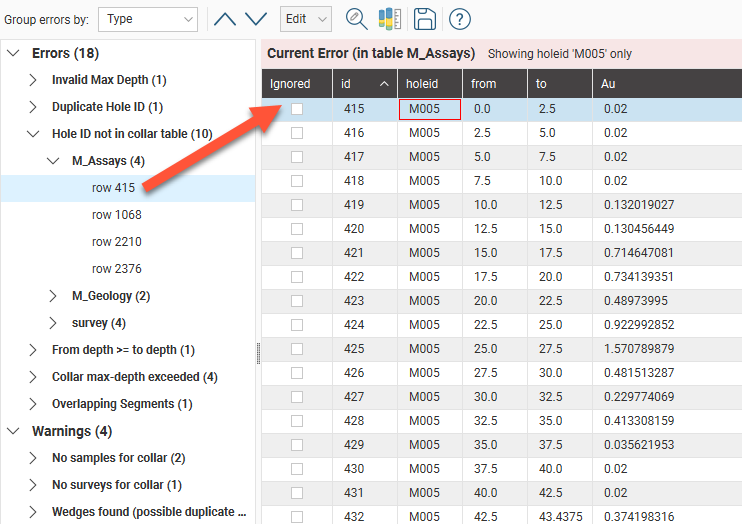Go to next error with down arrow
Viewport: 742px width, 524px height.
[x=256, y=19]
